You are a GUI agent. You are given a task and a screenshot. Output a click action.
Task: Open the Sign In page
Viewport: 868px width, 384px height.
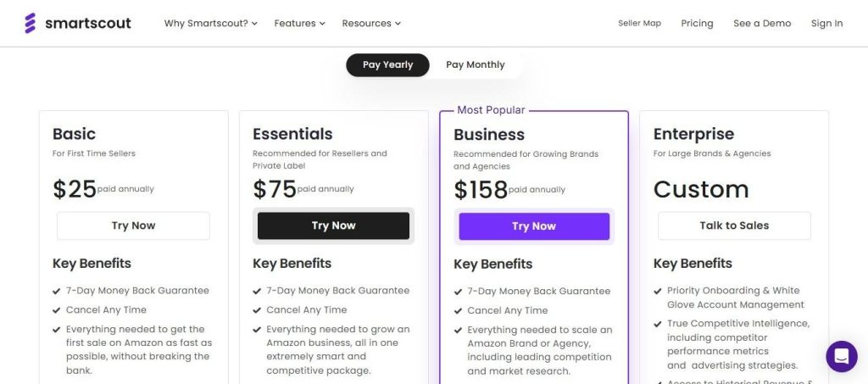pyautogui.click(x=826, y=24)
